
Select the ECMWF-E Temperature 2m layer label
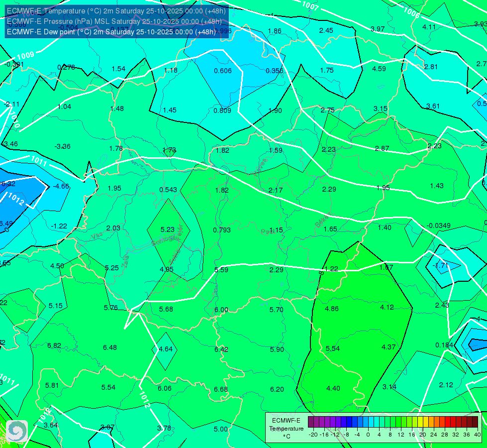pyautogui.click(x=116, y=11)
